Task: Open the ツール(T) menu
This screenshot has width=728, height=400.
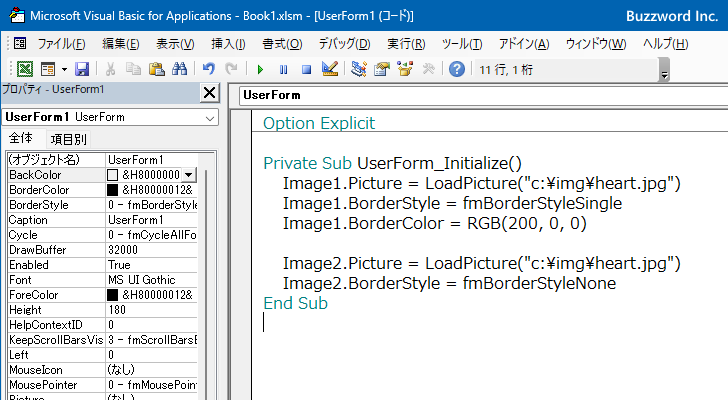Action: pos(462,44)
